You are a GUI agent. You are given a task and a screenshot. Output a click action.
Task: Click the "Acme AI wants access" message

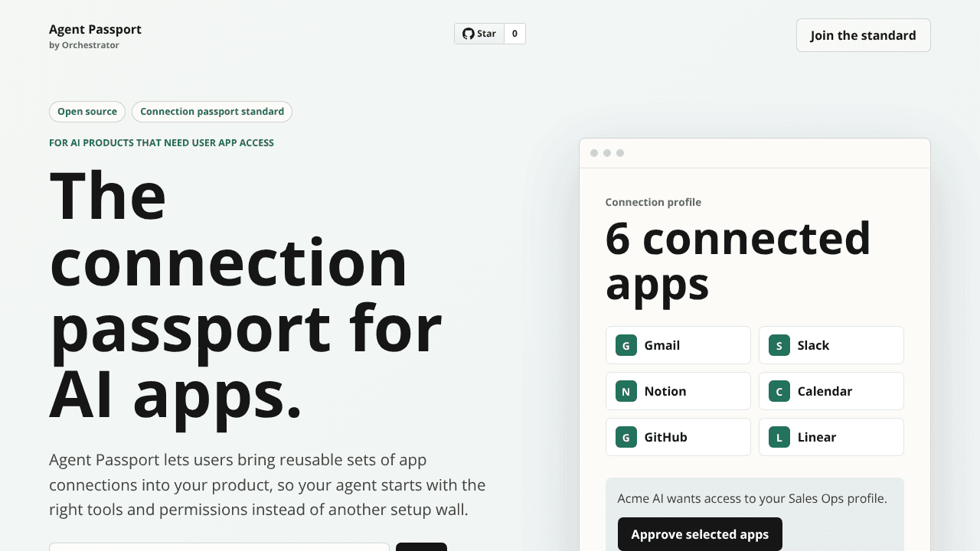[752, 499]
